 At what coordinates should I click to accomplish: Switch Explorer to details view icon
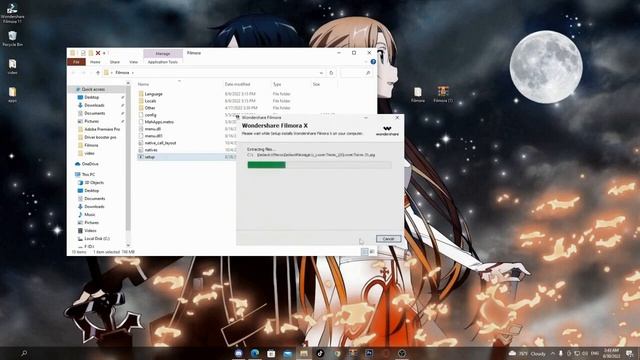tap(364, 252)
